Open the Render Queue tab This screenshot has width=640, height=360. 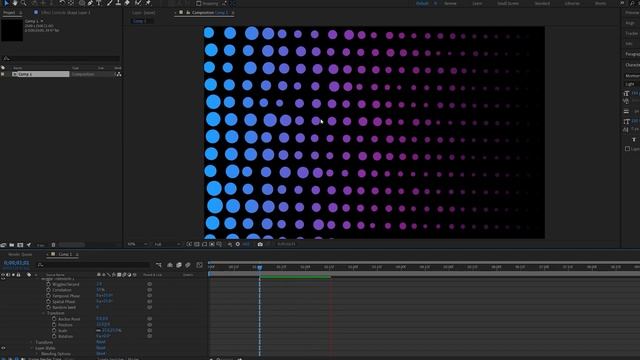20,254
